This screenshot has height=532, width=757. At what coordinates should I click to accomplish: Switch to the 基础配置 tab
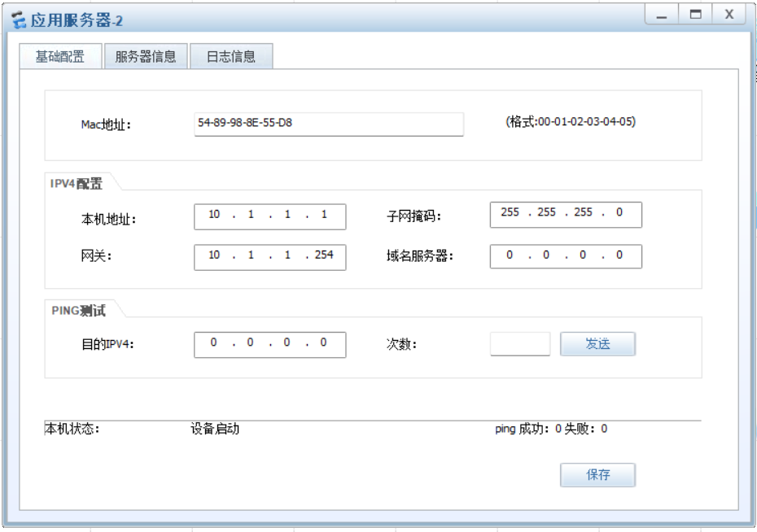coord(60,56)
